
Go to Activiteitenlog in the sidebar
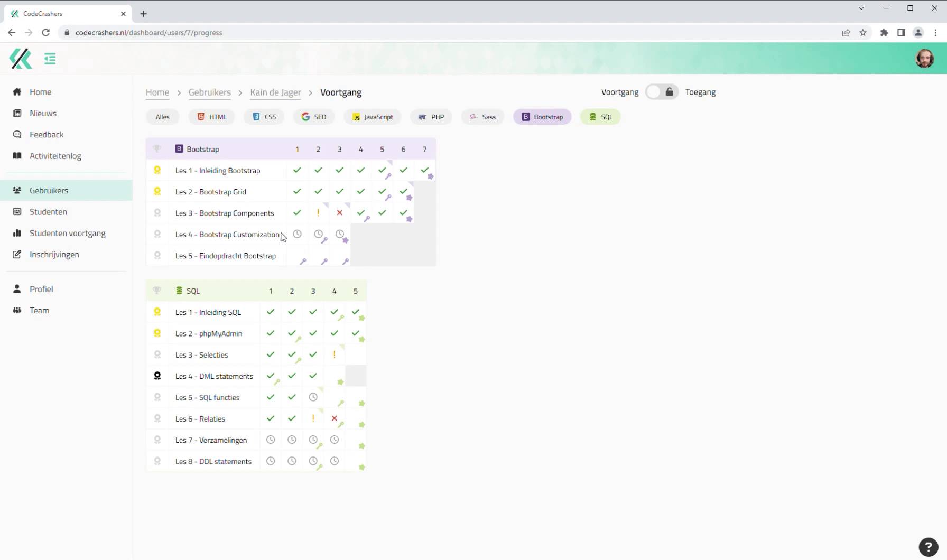[55, 156]
